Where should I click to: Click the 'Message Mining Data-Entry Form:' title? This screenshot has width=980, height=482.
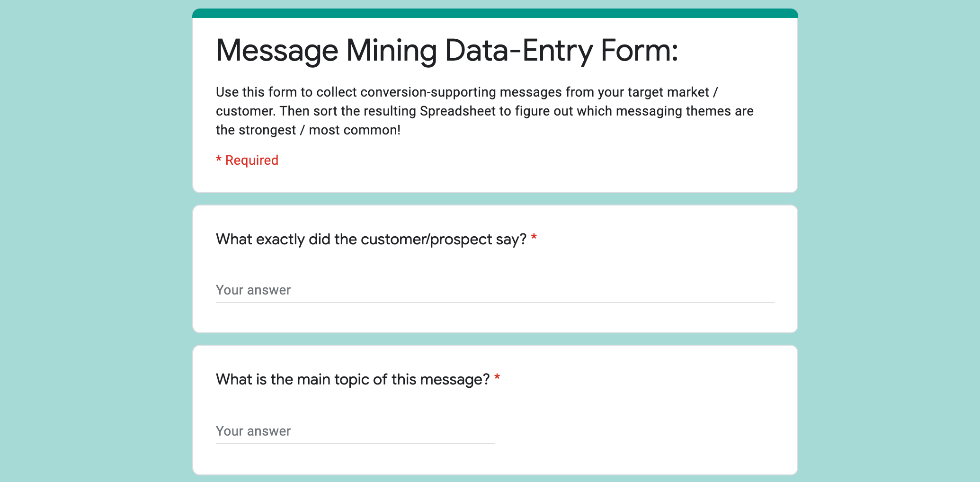click(x=447, y=50)
